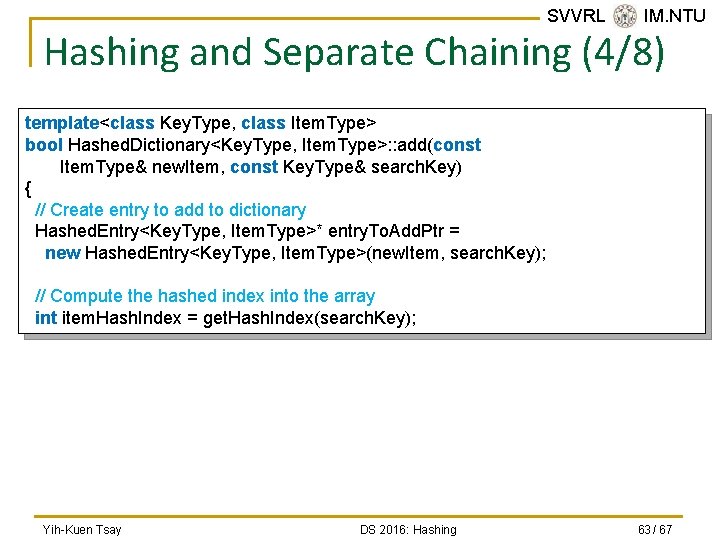Image resolution: width=720 pixels, height=540 pixels.
Task: Click the IM.NTU header text
Action: pos(674,16)
